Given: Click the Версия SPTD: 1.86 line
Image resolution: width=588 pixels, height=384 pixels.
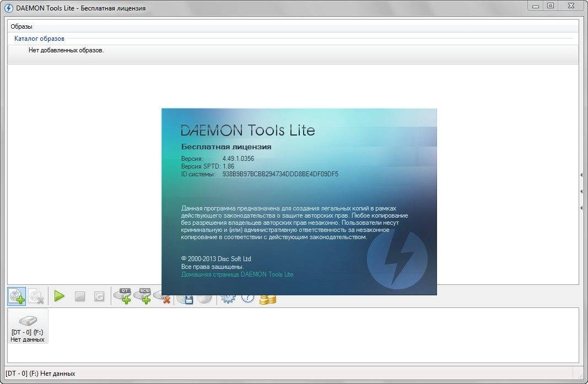Looking at the screenshot, I should [207, 166].
